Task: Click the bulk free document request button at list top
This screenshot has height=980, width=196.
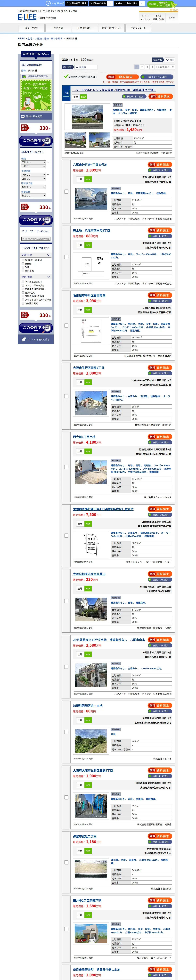Action: pos(122,77)
